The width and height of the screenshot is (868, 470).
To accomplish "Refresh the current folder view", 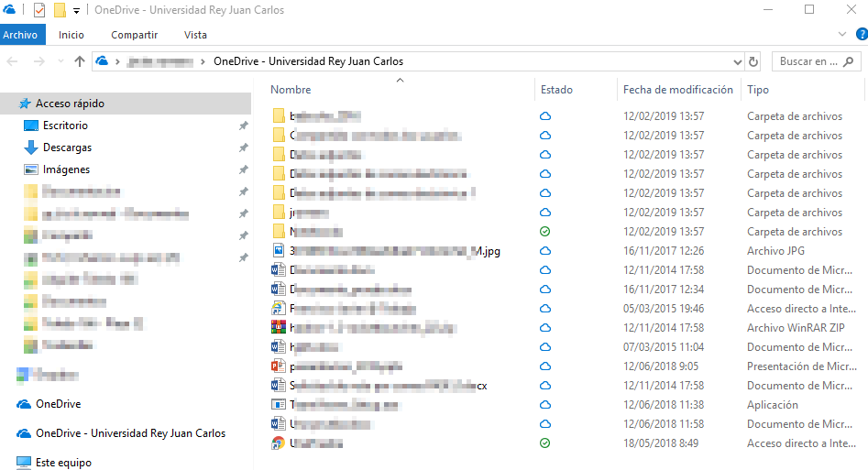I will 753,62.
